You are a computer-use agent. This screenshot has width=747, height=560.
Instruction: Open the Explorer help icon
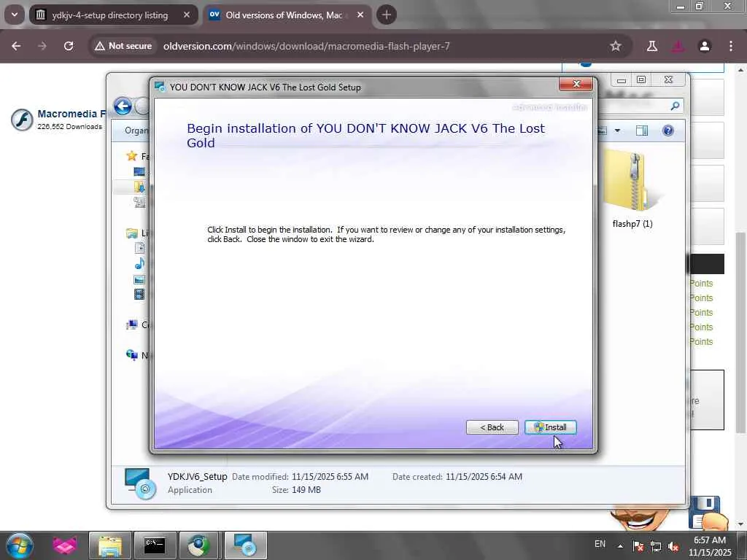pos(668,131)
